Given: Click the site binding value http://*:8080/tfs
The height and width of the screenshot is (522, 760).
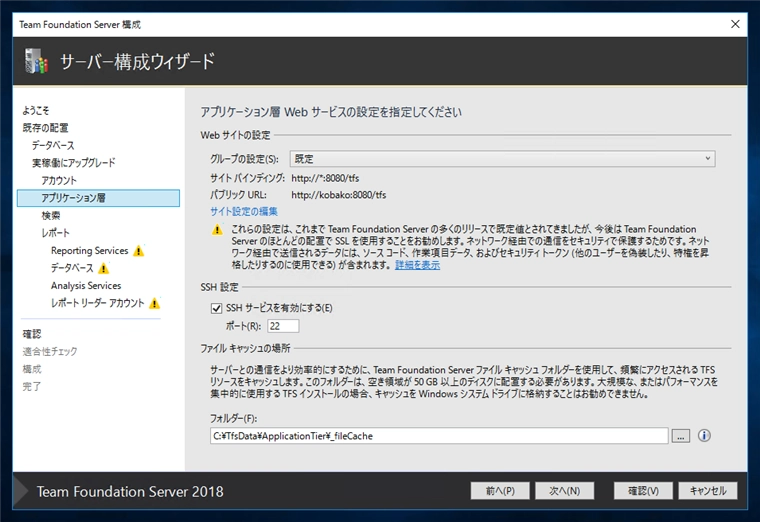Looking at the screenshot, I should click(325, 178).
